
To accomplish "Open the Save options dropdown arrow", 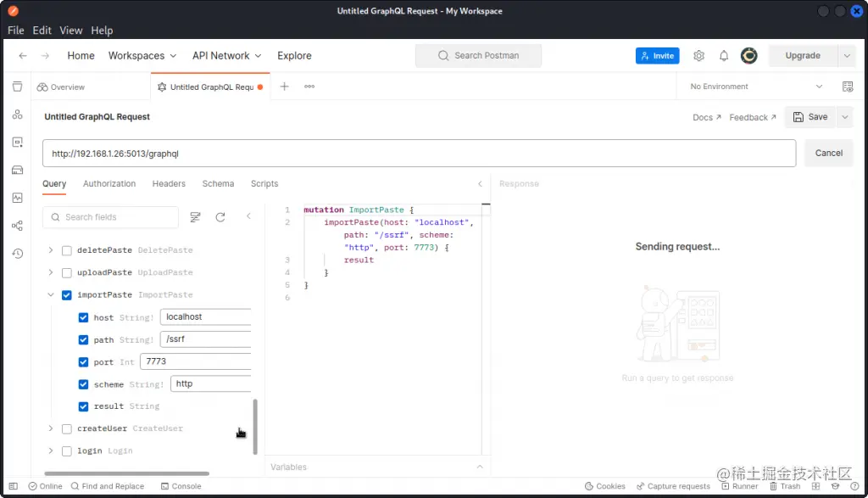I will (x=845, y=117).
